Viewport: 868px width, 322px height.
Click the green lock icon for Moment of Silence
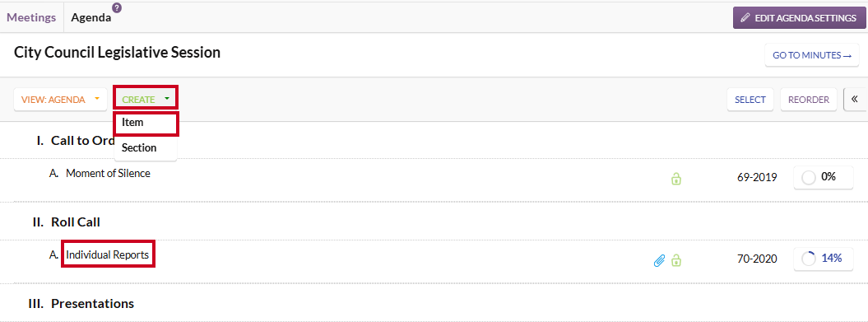(x=676, y=179)
